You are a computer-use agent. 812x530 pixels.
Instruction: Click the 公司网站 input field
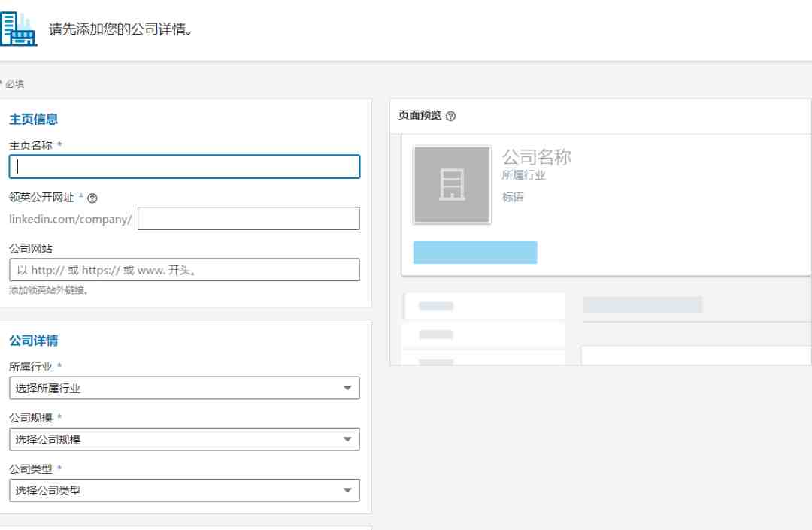184,270
